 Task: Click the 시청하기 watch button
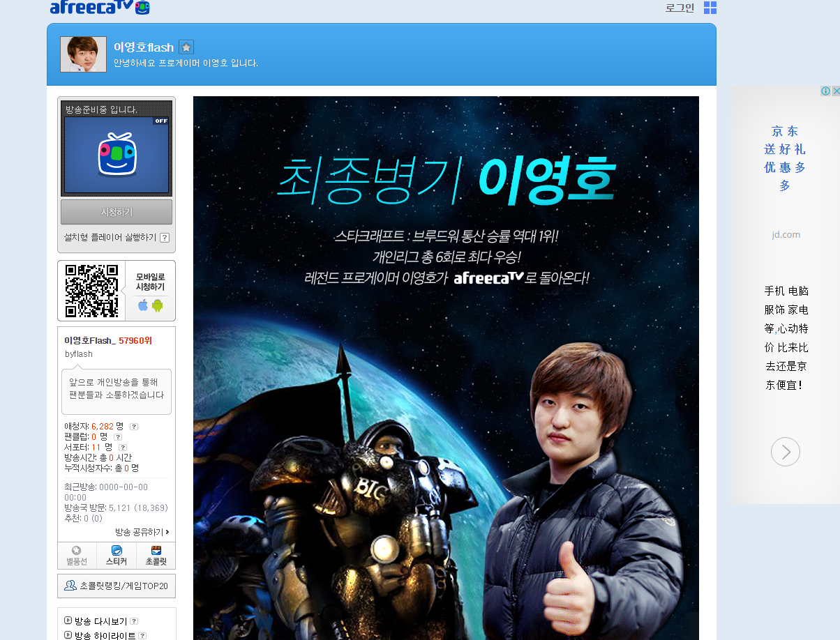pos(117,212)
